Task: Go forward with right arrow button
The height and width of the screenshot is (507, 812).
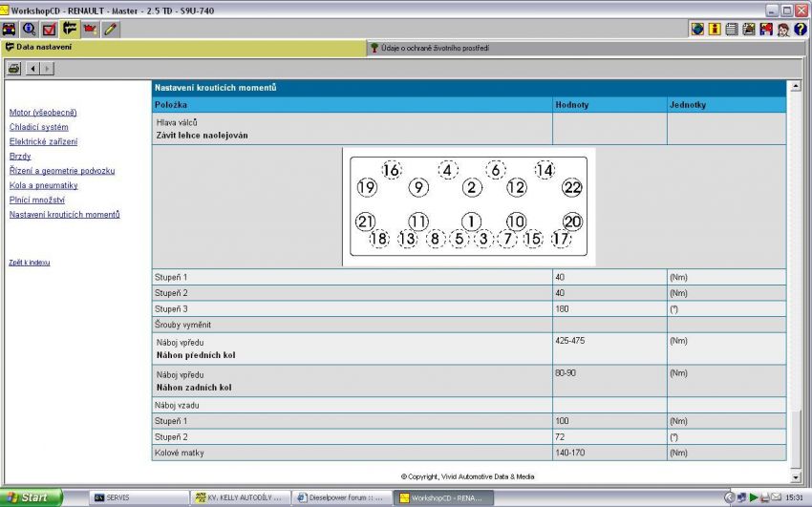Action: (x=47, y=69)
